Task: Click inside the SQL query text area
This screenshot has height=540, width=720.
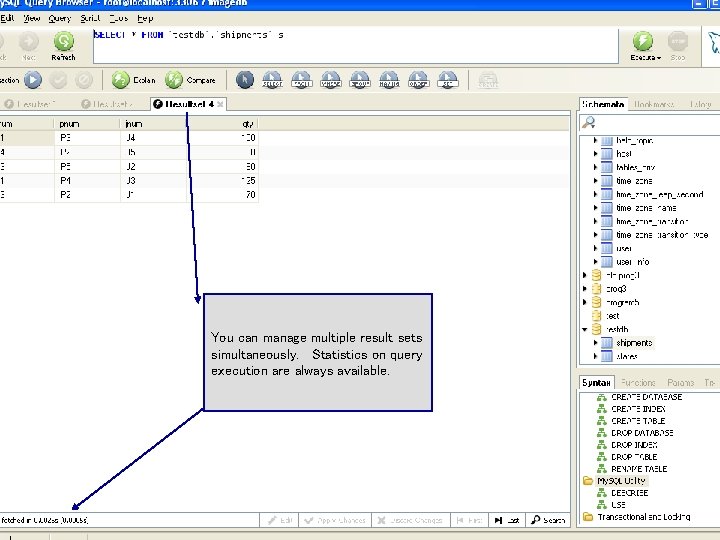Action: click(355, 46)
